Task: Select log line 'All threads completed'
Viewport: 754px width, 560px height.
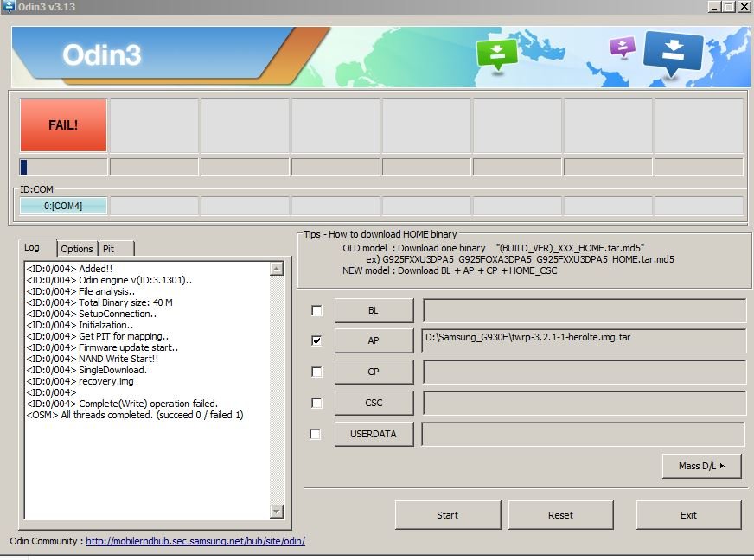Action: 135,415
